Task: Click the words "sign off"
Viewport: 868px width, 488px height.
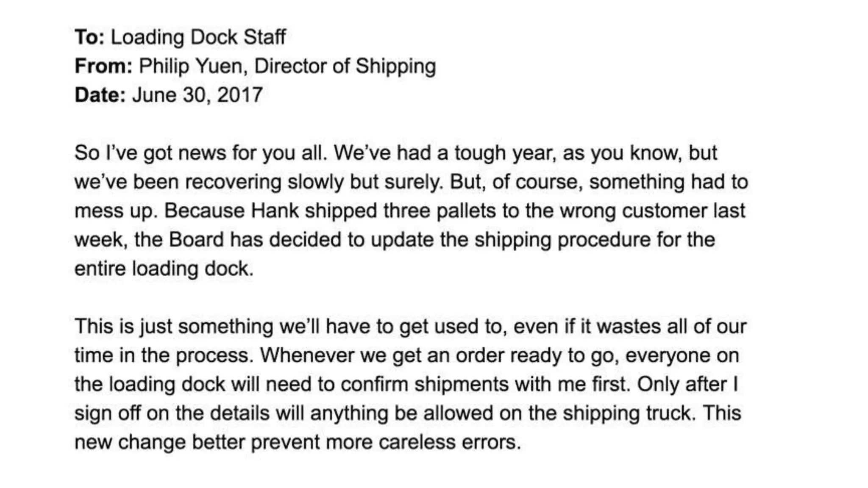Action: (107, 413)
